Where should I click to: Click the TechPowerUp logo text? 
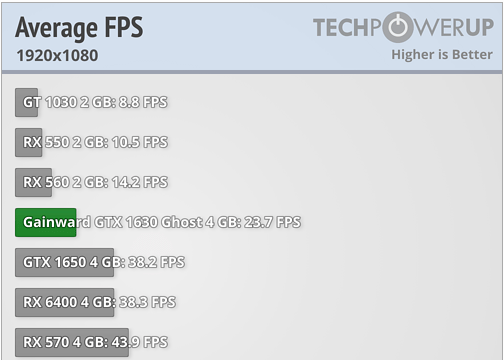[x=403, y=27]
